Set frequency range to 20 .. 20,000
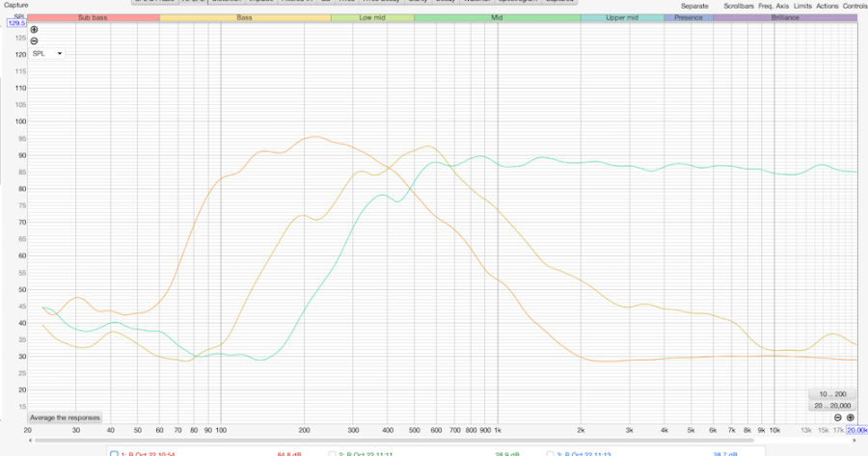The image size is (868, 456). point(832,406)
